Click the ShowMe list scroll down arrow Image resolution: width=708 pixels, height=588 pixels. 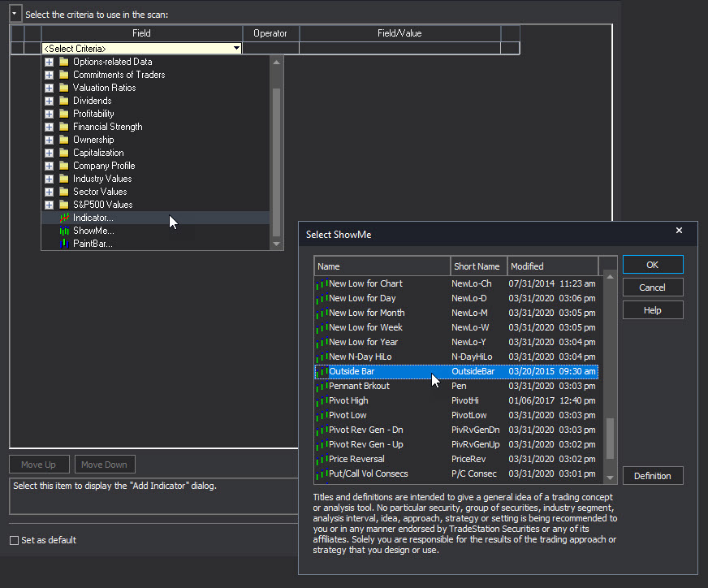610,478
